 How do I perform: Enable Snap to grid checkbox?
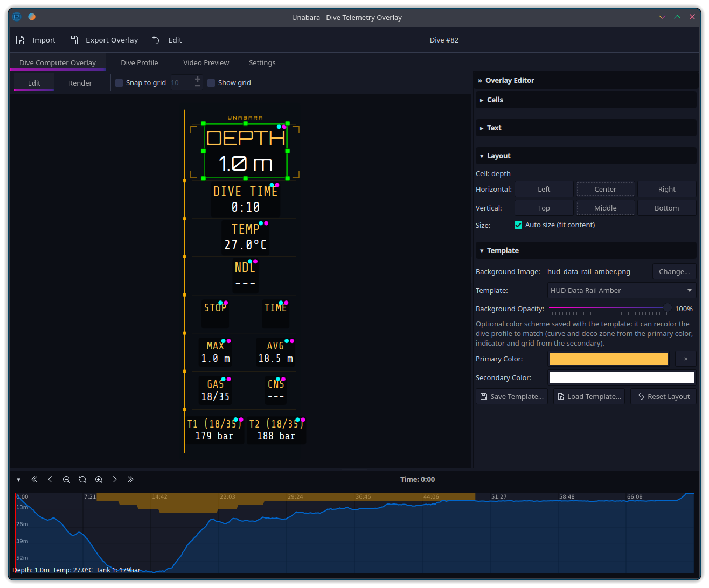pos(119,83)
